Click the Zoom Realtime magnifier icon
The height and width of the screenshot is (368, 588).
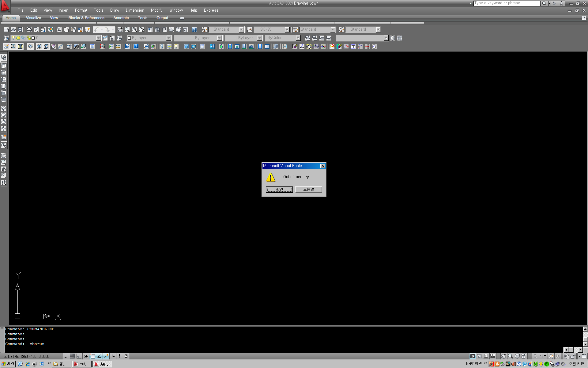(127, 30)
